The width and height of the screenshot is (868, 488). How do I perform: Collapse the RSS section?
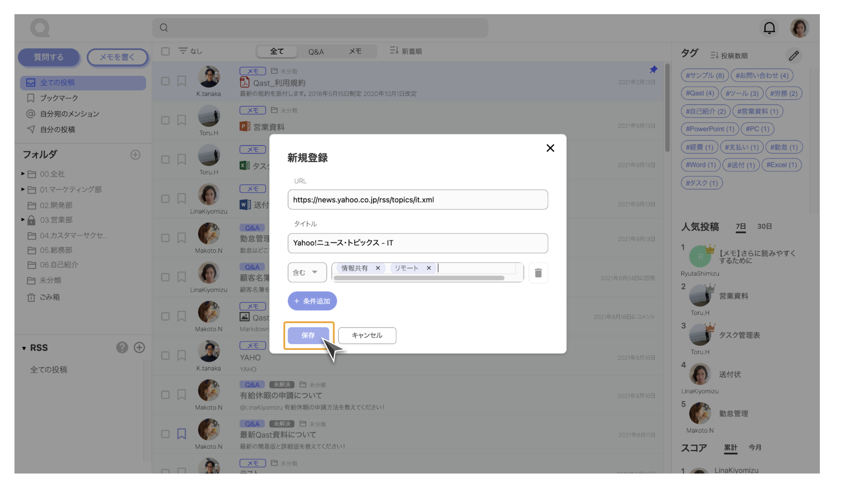pos(24,348)
